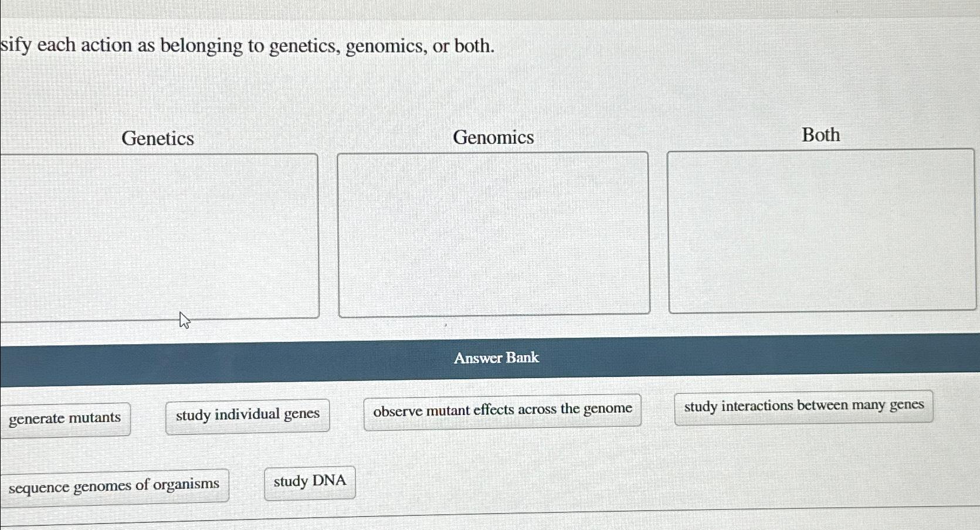
Task: Click the bottom border of the Genomics box
Action: pyautogui.click(x=493, y=315)
